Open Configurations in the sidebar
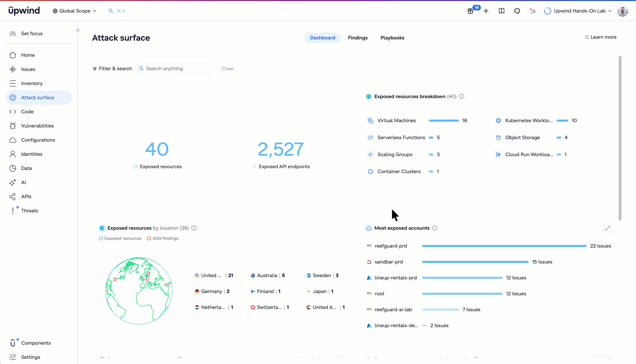This screenshot has height=364, width=636. coord(39,140)
